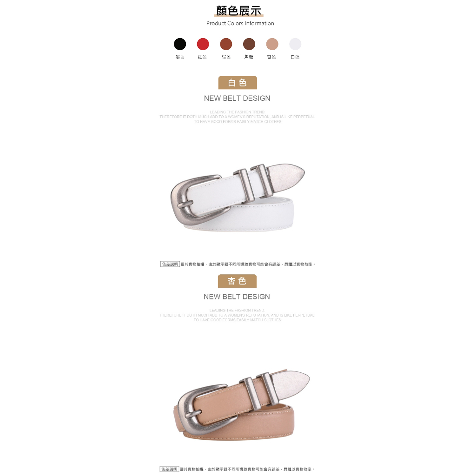This screenshot has width=476, height=476.
Task: Open the white belt product image
Action: (238, 197)
